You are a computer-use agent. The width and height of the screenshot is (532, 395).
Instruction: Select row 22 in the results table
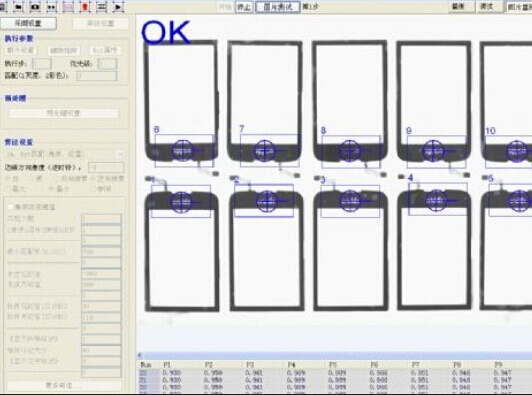point(334,373)
